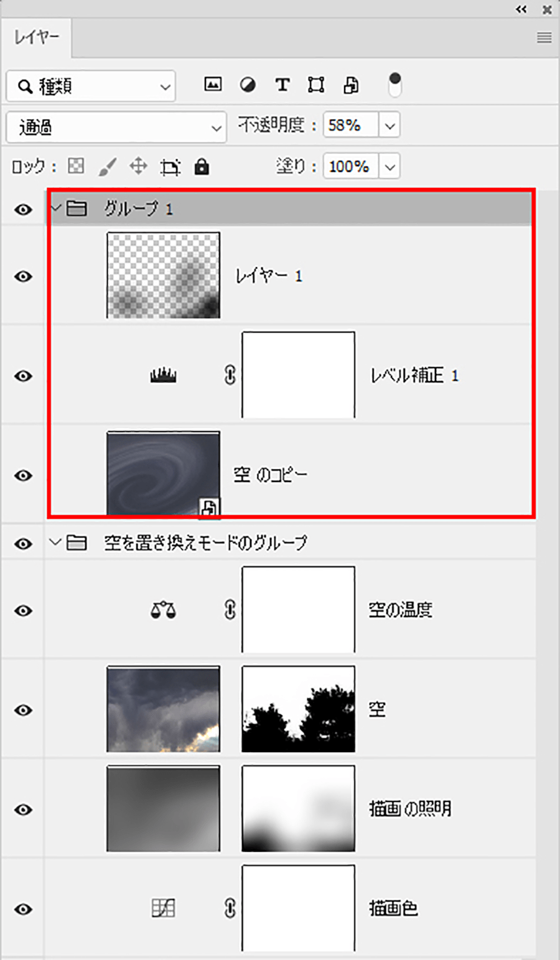Collapse 空を置き換えモードのグループ chevron
The height and width of the screenshot is (960, 560).
coord(56,542)
